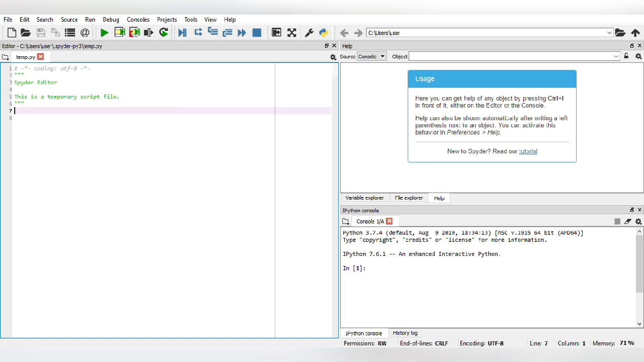The height and width of the screenshot is (362, 644).
Task: Browse a working directory folder icon
Action: (620, 33)
